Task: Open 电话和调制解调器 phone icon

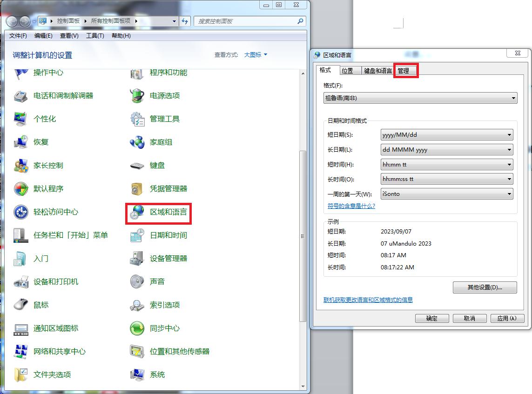Action: 21,96
